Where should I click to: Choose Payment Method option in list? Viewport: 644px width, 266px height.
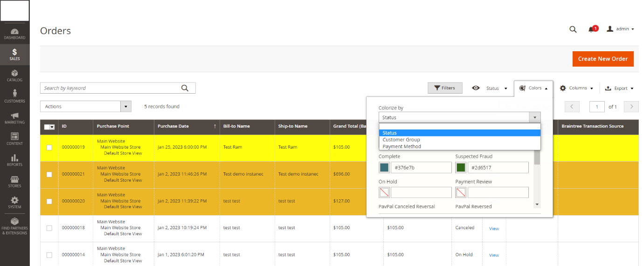coord(402,146)
